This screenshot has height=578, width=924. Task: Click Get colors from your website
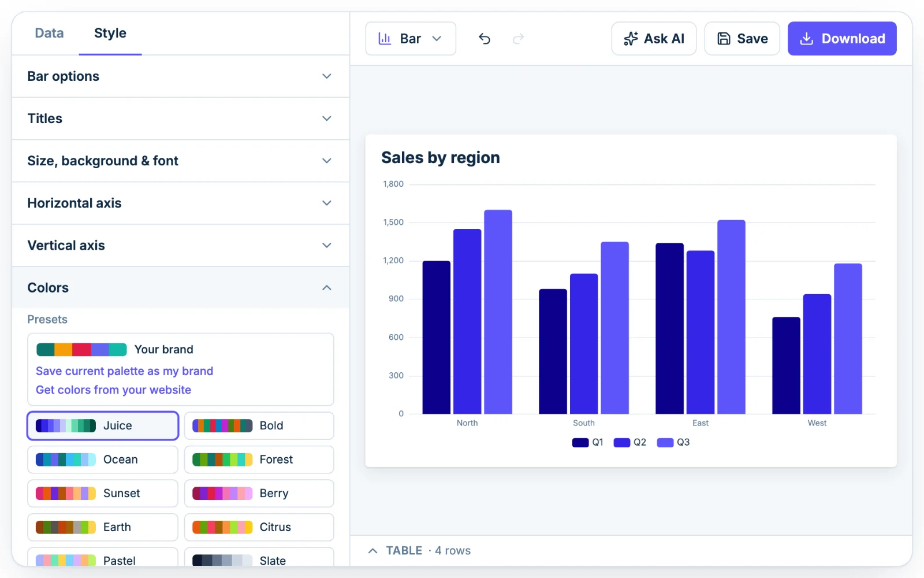(x=113, y=390)
